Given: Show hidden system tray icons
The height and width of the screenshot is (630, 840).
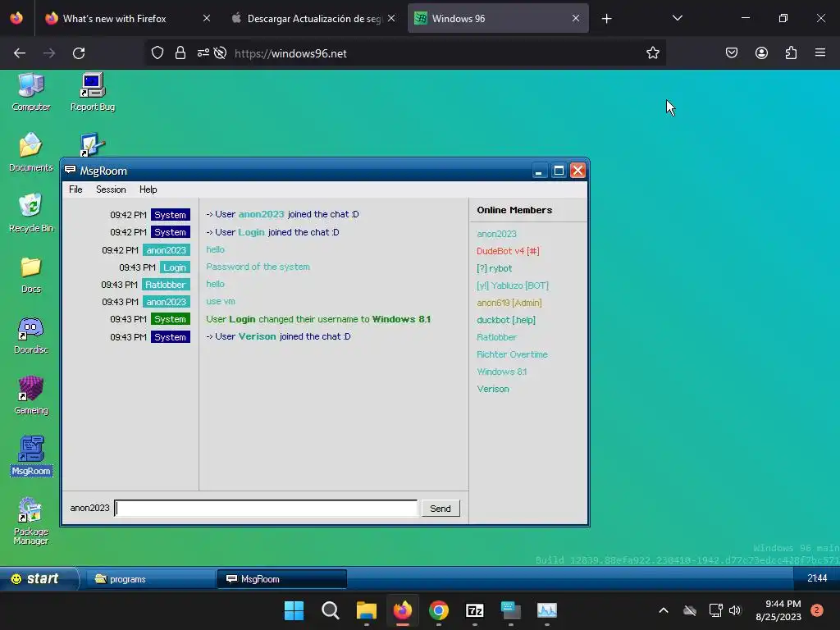Looking at the screenshot, I should pos(663,610).
